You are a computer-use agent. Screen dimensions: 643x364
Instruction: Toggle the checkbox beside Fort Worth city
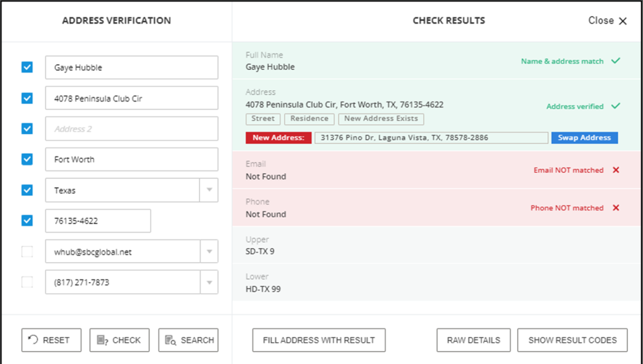point(27,159)
